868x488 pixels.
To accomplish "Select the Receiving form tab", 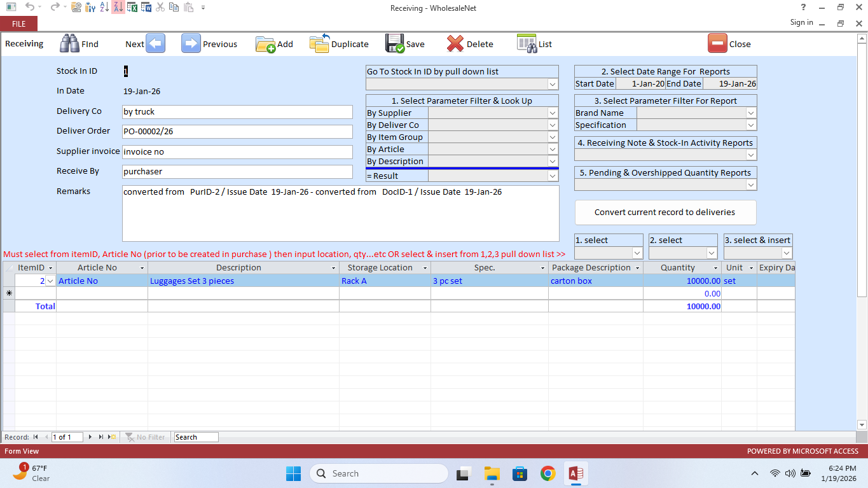I will [24, 44].
